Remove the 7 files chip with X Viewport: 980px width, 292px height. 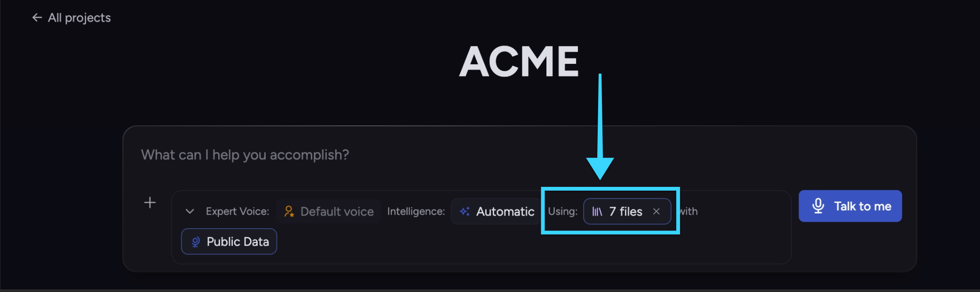pyautogui.click(x=656, y=211)
